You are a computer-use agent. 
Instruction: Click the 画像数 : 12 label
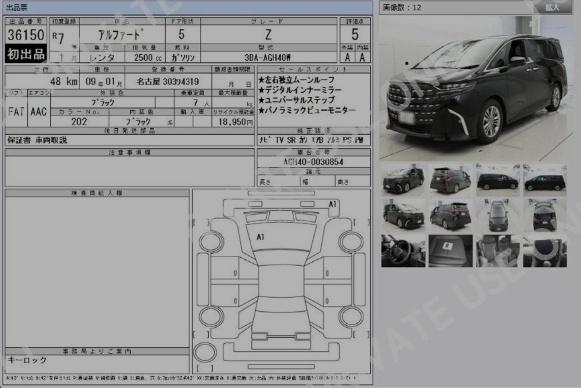click(402, 7)
